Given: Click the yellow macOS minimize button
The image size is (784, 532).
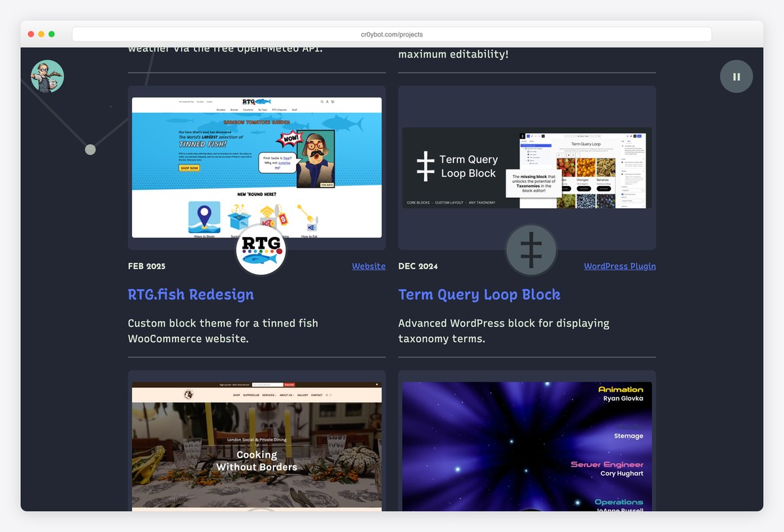Looking at the screenshot, I should coord(41,34).
